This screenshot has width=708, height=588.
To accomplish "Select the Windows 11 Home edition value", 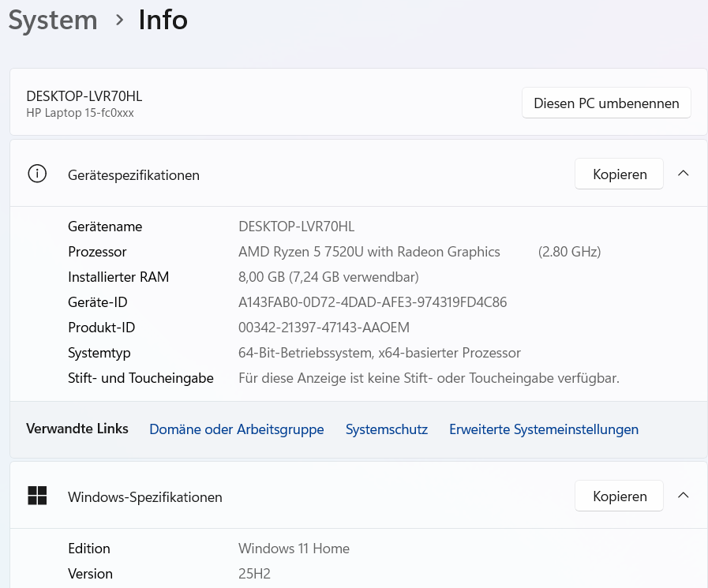I will (294, 549).
